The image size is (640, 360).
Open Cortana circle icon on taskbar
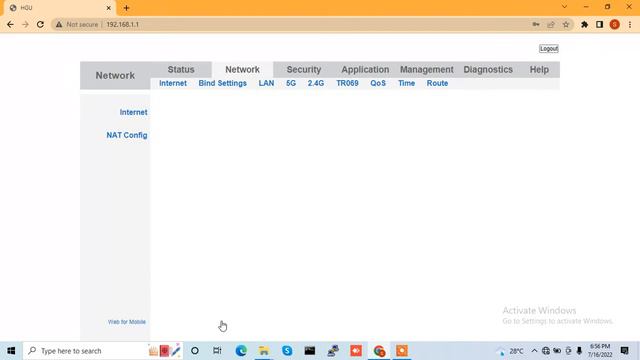(195, 351)
